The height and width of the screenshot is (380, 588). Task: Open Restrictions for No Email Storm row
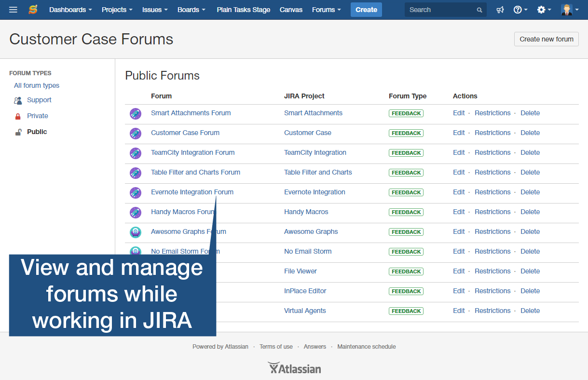(492, 251)
